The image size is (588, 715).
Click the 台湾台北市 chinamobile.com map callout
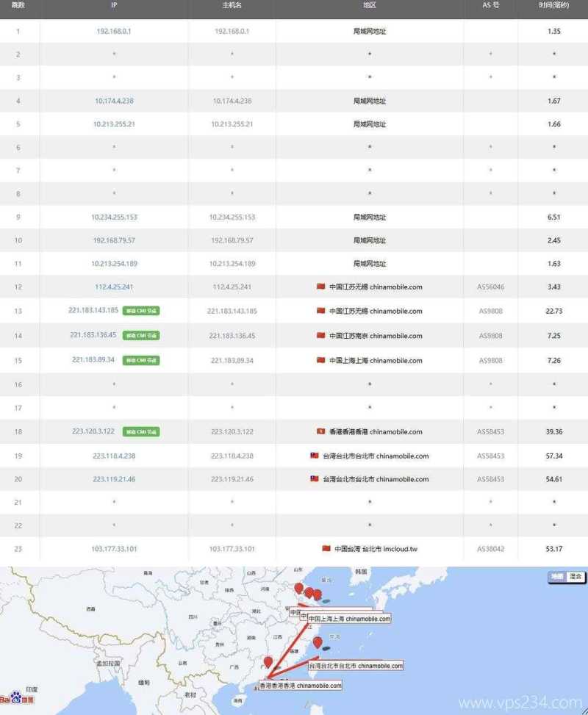pyautogui.click(x=357, y=666)
